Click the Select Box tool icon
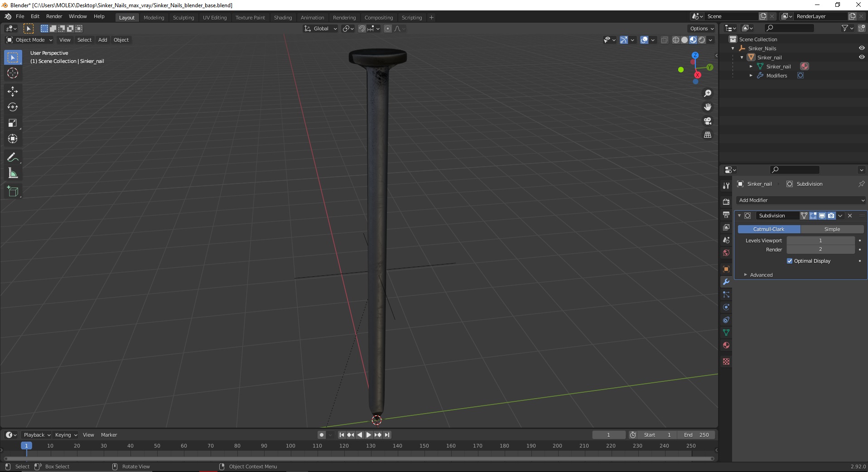Screen dimensions: 868x472 click(13, 58)
